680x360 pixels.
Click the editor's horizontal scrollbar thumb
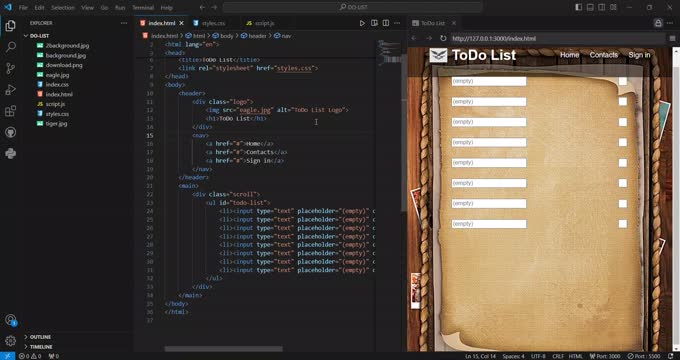point(223,349)
